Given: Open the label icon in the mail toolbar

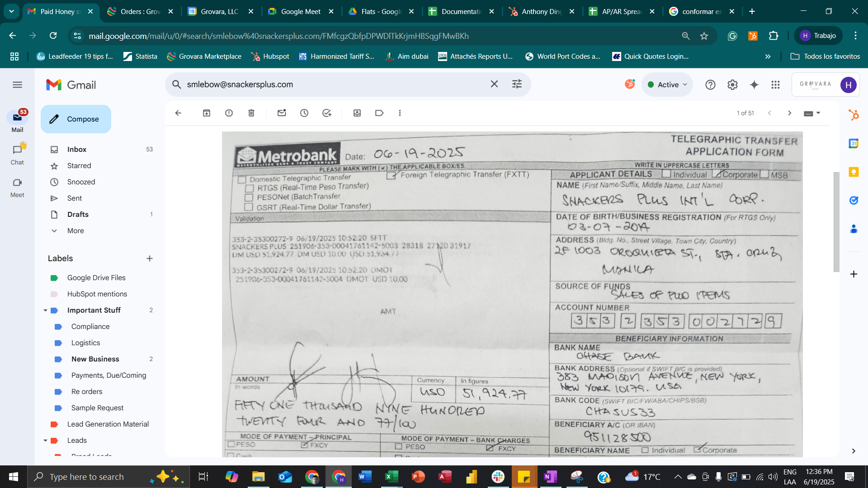Looking at the screenshot, I should click(x=379, y=113).
